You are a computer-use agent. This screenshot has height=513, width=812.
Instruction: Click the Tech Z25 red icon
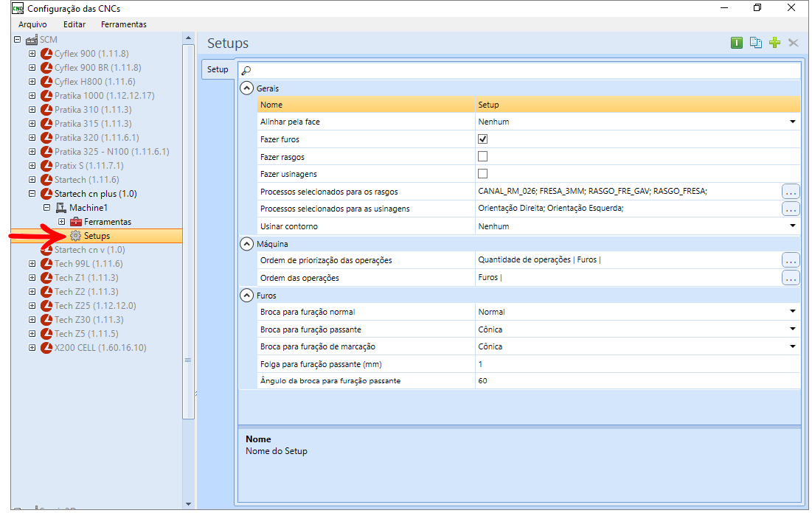tap(46, 305)
